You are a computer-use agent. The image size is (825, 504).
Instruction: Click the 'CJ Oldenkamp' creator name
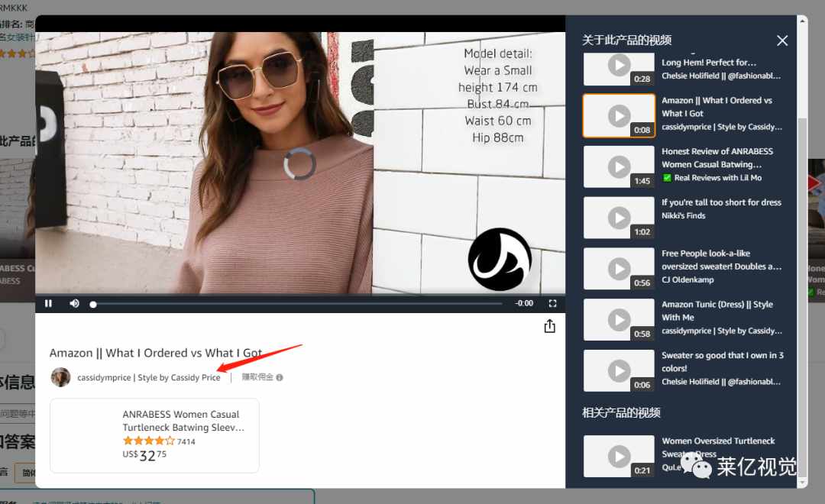point(687,280)
